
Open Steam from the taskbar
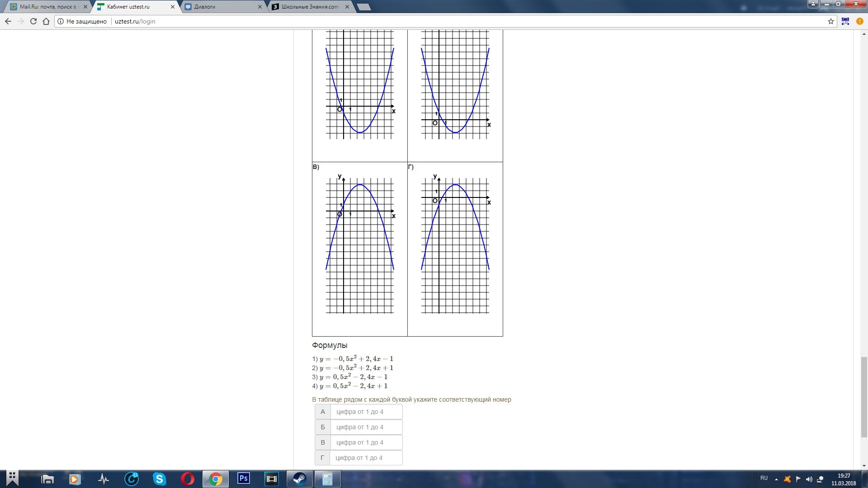(300, 479)
